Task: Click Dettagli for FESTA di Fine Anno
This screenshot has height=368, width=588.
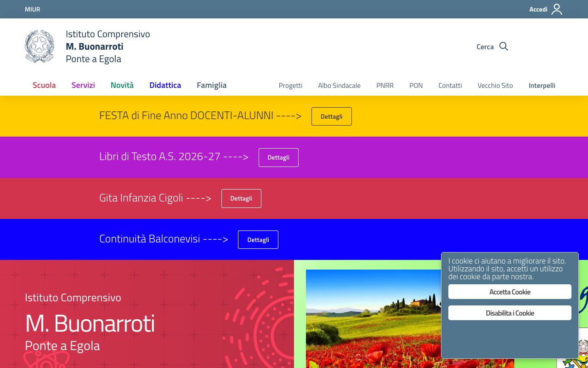Action: pos(332,116)
